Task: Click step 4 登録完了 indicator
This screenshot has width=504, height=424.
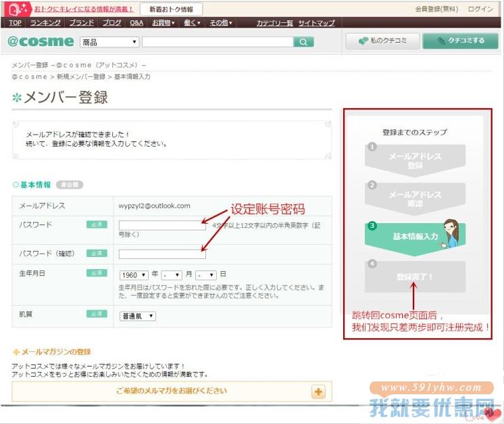Action: point(415,277)
